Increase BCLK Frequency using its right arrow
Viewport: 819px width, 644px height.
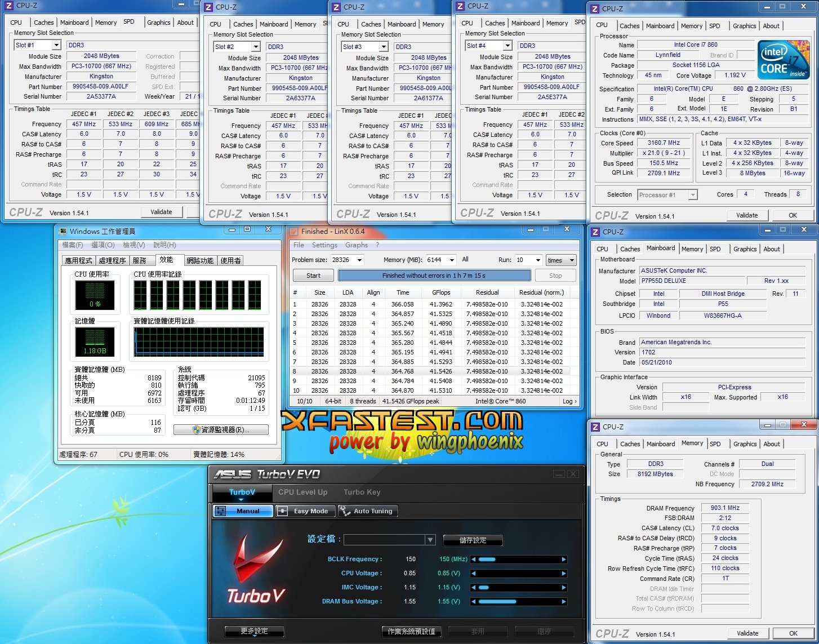click(x=564, y=559)
